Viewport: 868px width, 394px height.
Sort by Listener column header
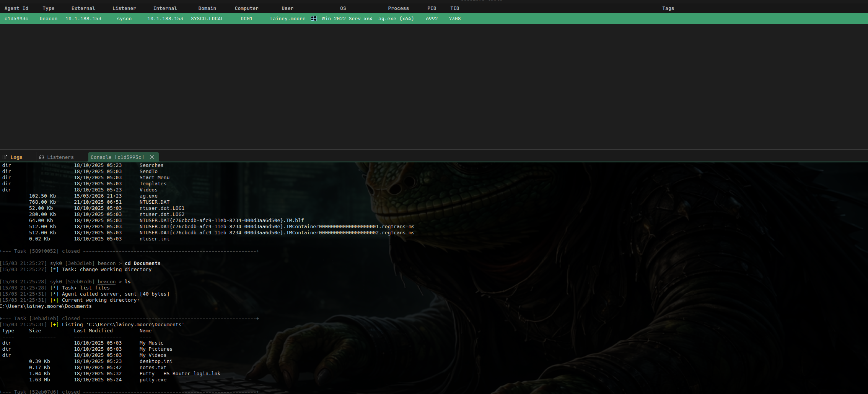[124, 8]
